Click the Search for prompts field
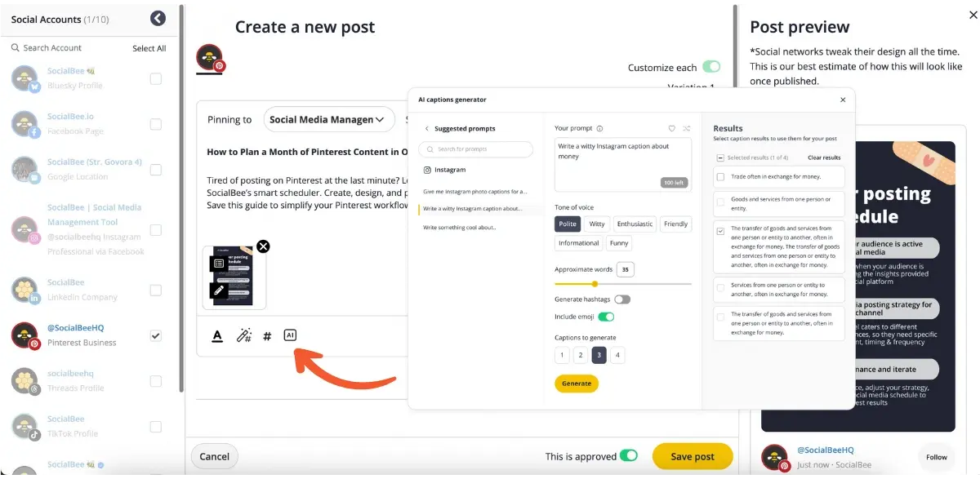The width and height of the screenshot is (980, 479). tap(476, 149)
